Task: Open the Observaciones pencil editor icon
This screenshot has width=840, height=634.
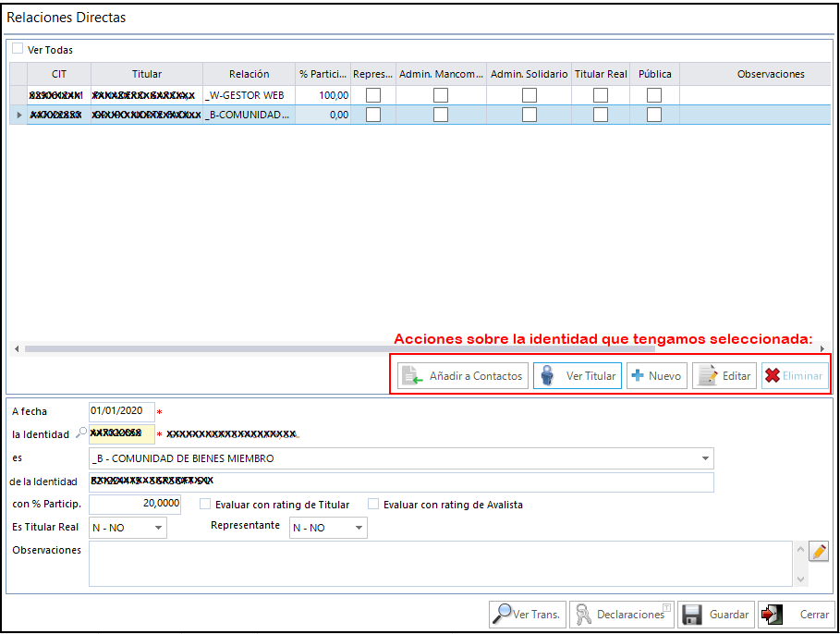Action: (819, 551)
